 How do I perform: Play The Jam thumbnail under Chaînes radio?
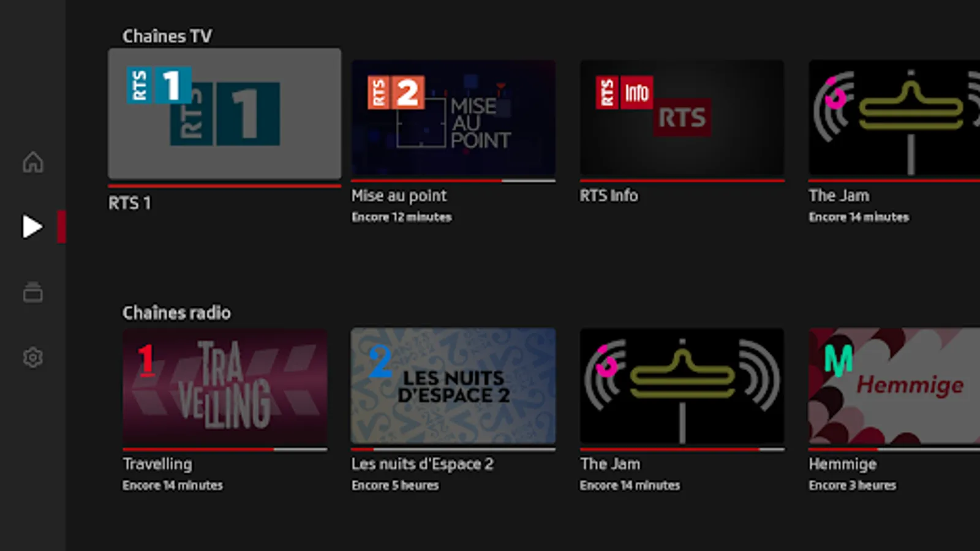(682, 386)
